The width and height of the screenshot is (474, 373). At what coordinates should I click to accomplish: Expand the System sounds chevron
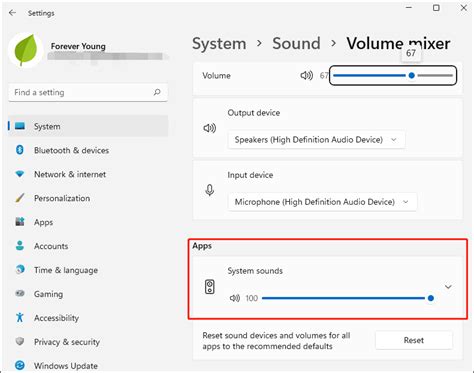coord(448,287)
